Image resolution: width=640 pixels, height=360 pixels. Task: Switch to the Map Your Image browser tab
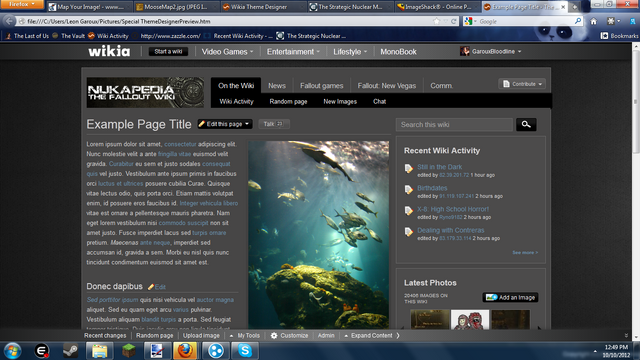click(x=89, y=7)
